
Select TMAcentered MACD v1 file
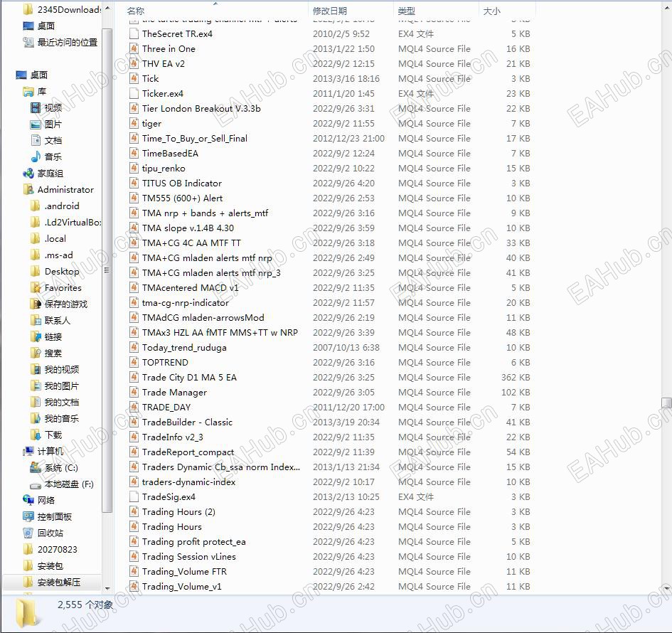click(191, 287)
